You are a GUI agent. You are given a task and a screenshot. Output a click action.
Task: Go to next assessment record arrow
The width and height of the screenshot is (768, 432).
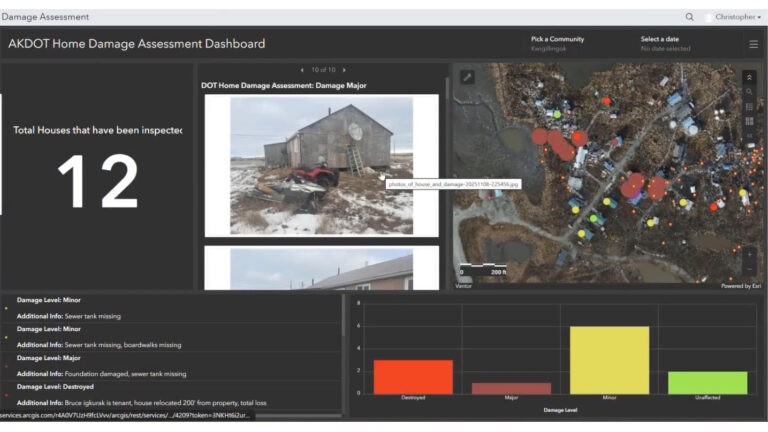(x=344, y=70)
